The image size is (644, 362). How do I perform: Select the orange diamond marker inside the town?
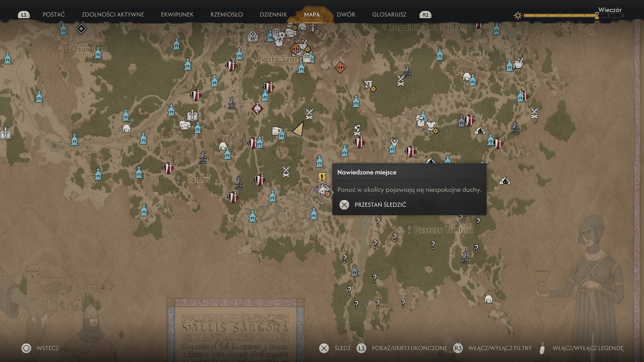(295, 49)
